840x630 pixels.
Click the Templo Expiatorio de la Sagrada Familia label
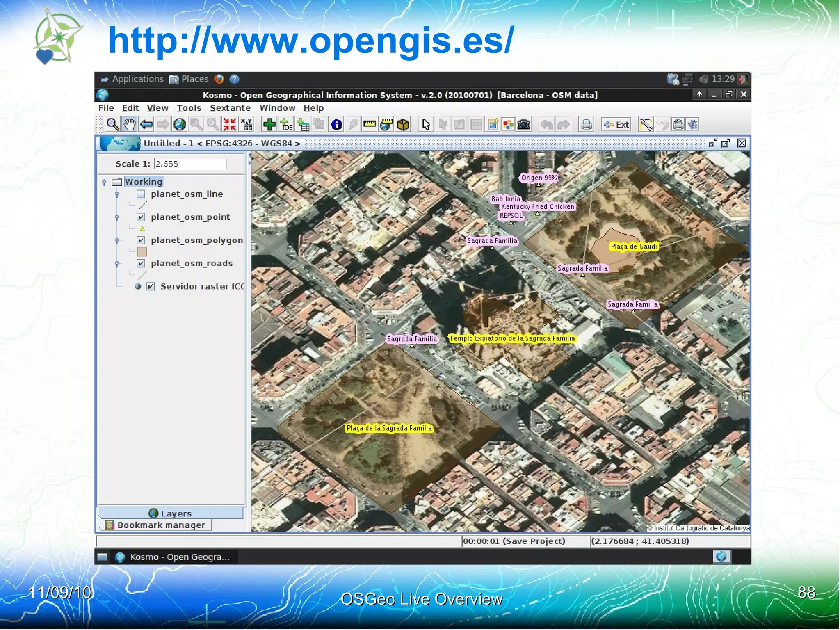tap(512, 338)
